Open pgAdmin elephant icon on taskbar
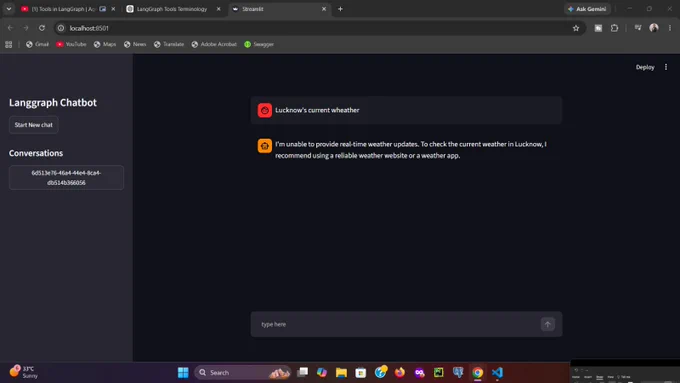680x383 pixels. (x=458, y=373)
